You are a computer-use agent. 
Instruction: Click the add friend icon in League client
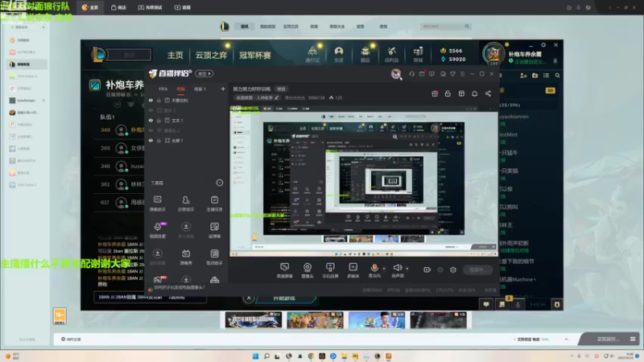pos(523,76)
